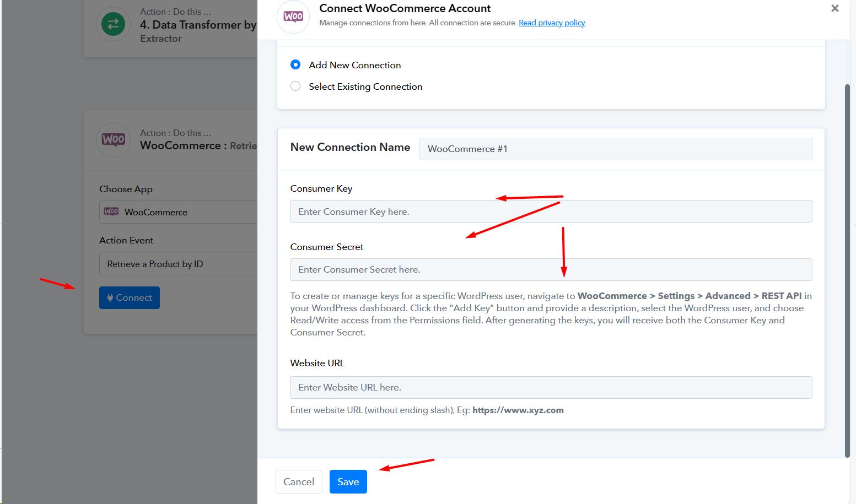The image size is (856, 504).
Task: Open the Choose App WooCommerce dropdown
Action: [x=178, y=212]
